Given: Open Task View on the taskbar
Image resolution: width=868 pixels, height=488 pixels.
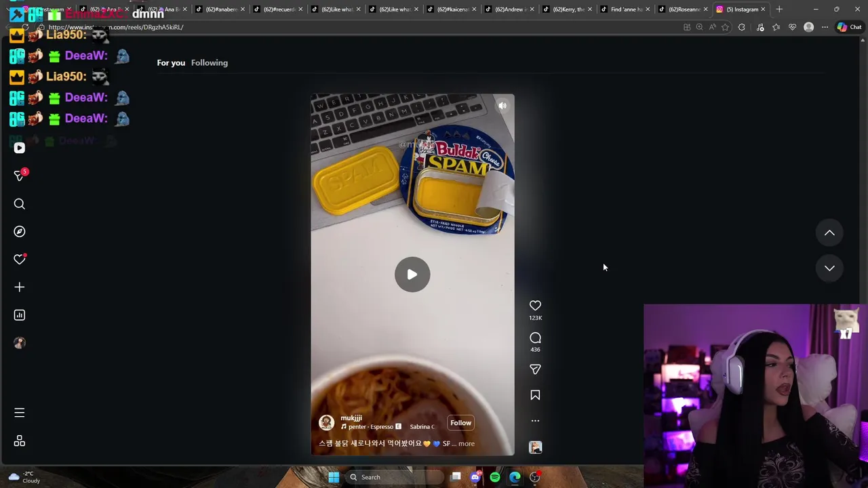Looking at the screenshot, I should click(456, 477).
